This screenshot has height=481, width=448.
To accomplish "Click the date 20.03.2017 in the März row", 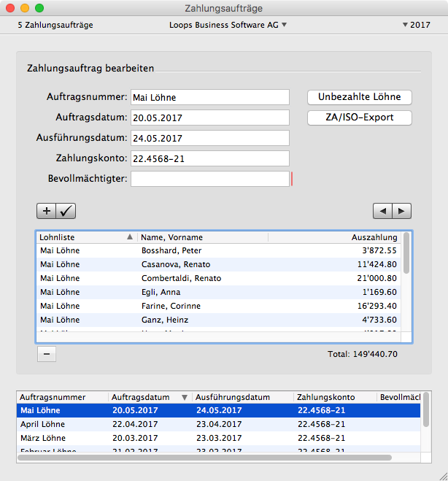I will click(x=135, y=438).
